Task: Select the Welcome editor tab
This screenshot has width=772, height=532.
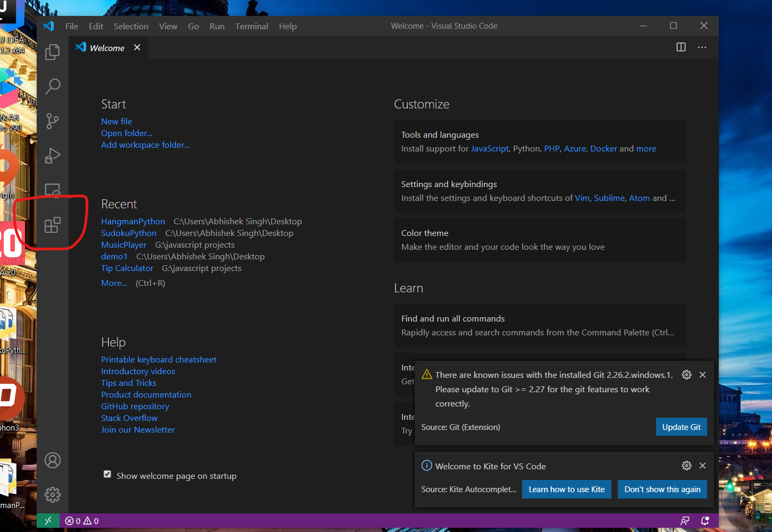Action: 107,47
